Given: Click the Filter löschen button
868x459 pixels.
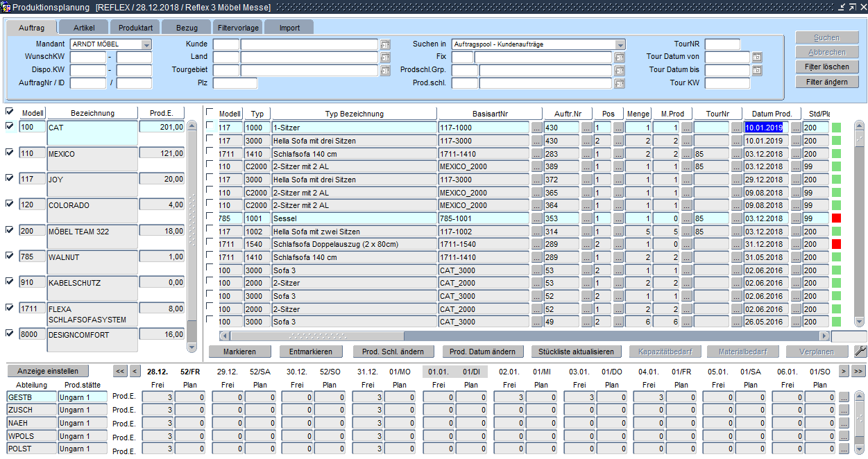Looking at the screenshot, I should [x=826, y=67].
